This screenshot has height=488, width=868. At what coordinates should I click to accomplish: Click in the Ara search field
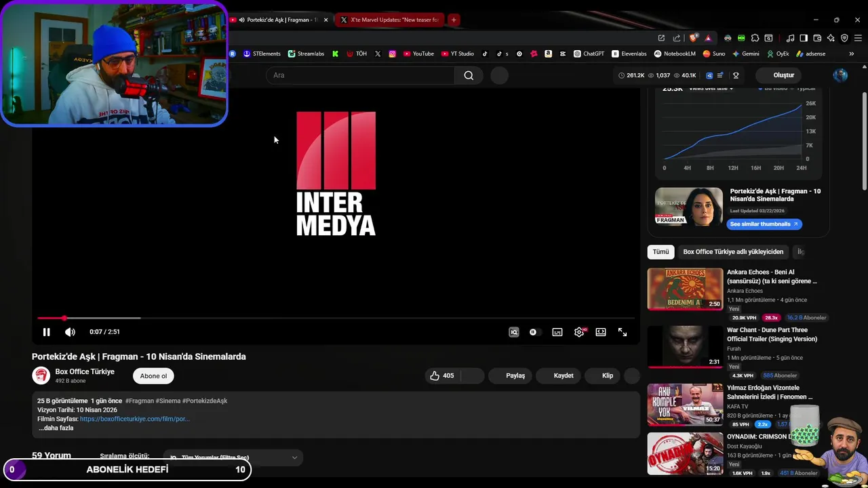360,75
